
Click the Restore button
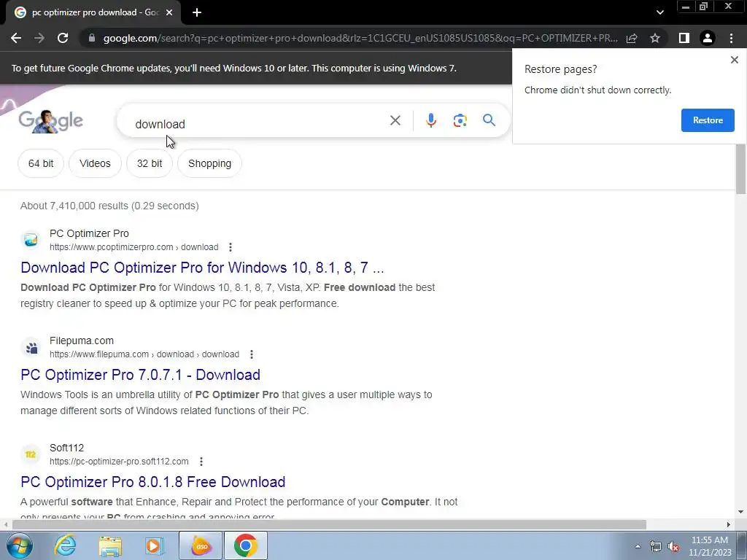pyautogui.click(x=708, y=120)
